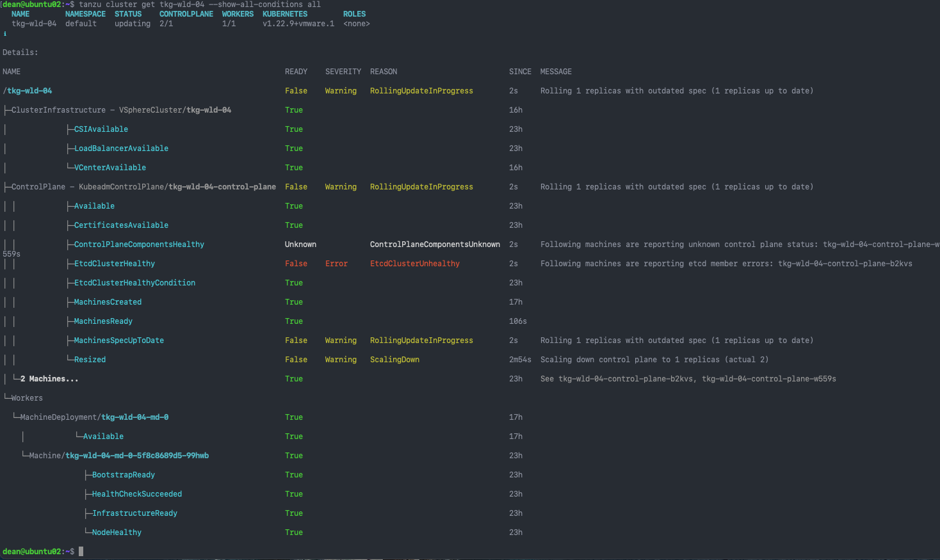Screen dimensions: 940x560
Task: Click the tanzu cluster get command line
Action: click(200, 4)
